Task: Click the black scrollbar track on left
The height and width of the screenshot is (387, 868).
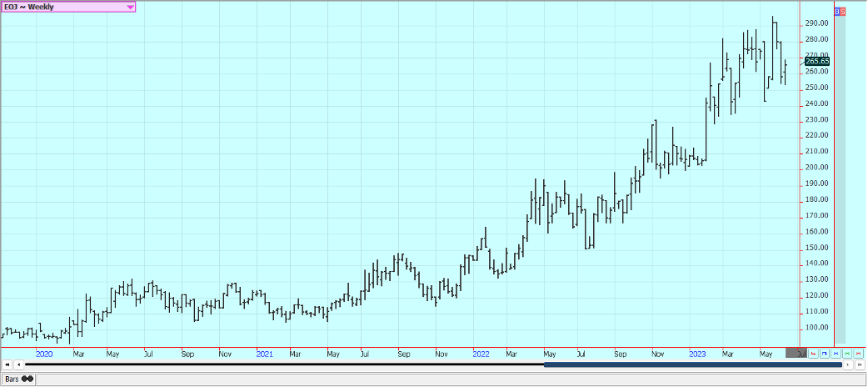Action: [x=283, y=364]
